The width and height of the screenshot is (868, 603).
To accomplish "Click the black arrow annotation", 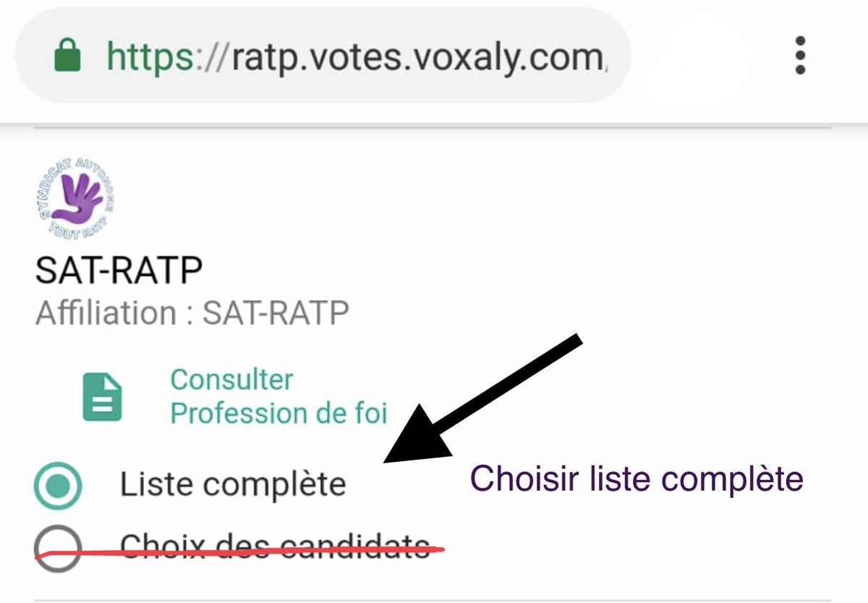I will [483, 400].
